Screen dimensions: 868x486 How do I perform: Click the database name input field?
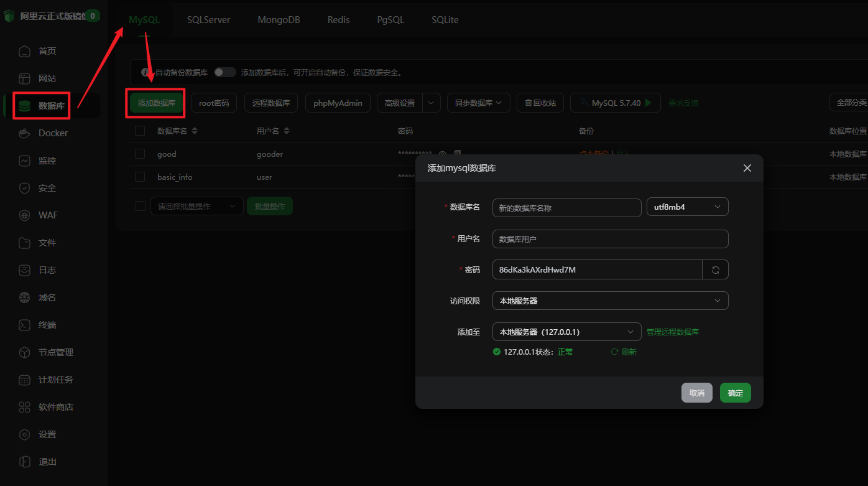coord(566,208)
